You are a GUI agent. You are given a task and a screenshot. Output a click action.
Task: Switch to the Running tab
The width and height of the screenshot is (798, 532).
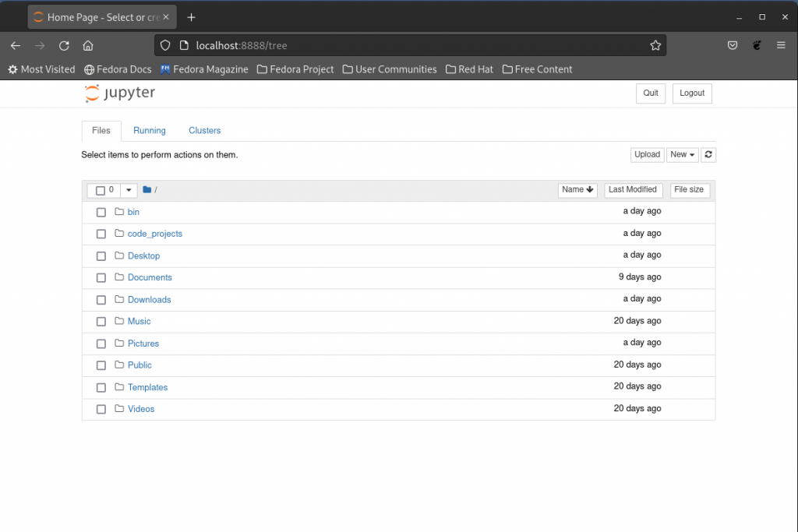coord(149,131)
